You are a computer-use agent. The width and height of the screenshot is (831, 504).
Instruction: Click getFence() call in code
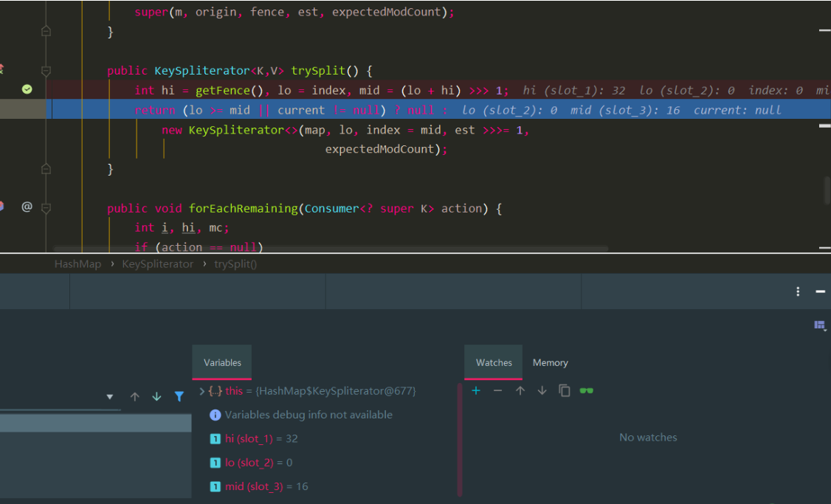tap(229, 91)
